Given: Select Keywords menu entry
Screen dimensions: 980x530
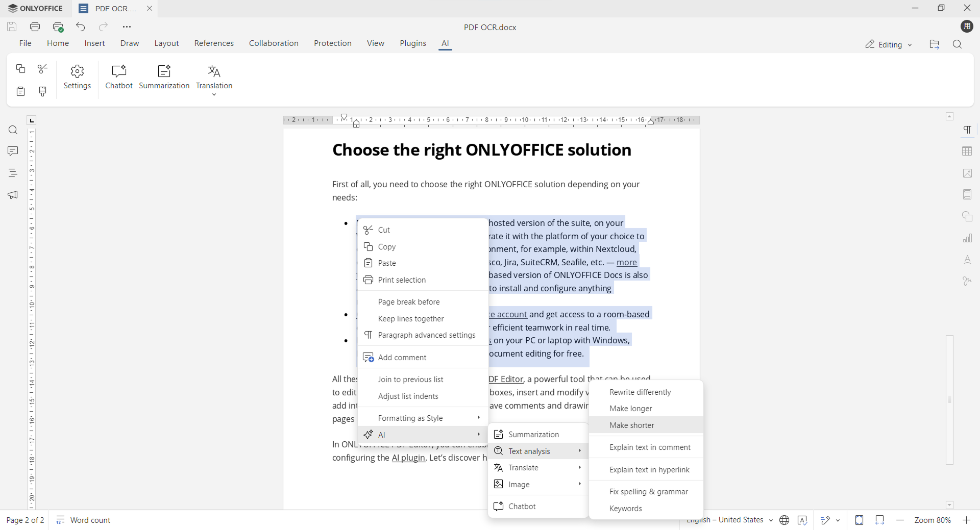Looking at the screenshot, I should click(x=646, y=508).
